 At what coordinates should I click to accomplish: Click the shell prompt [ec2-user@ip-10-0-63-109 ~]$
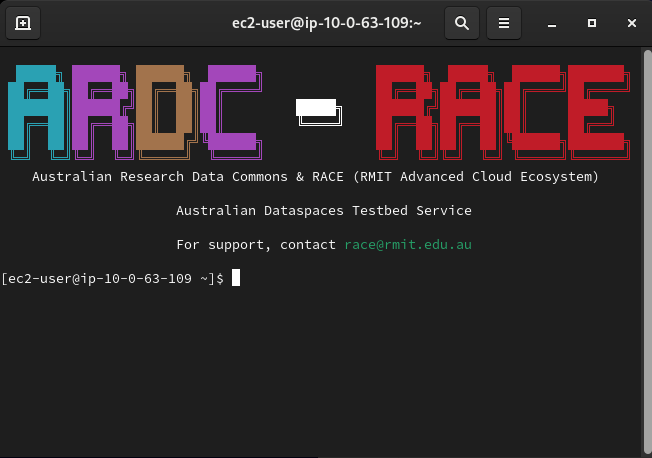point(112,278)
